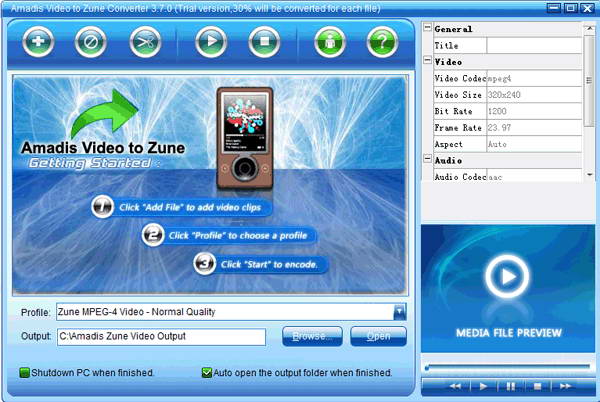The width and height of the screenshot is (600, 402).
Task: Enable Shutdown PC when finished
Action: click(x=24, y=373)
